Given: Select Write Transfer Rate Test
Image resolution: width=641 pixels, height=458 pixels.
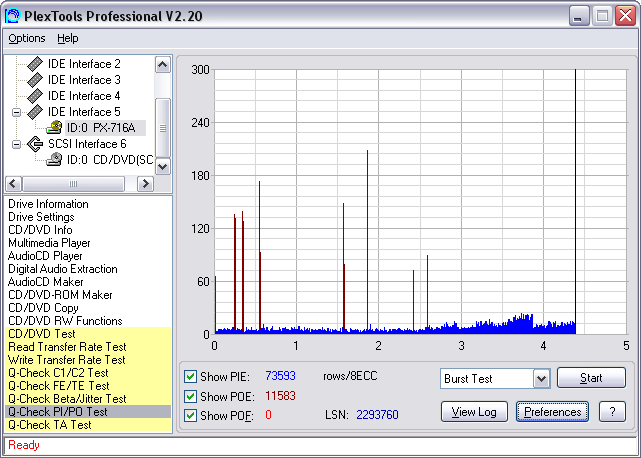Looking at the screenshot, I should [x=88, y=360].
